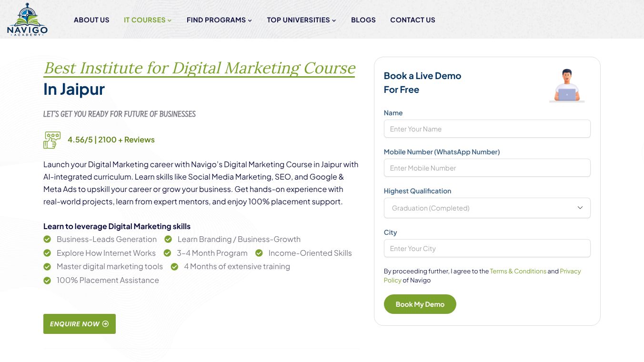Expand the Find Programs chevron

pos(250,20)
